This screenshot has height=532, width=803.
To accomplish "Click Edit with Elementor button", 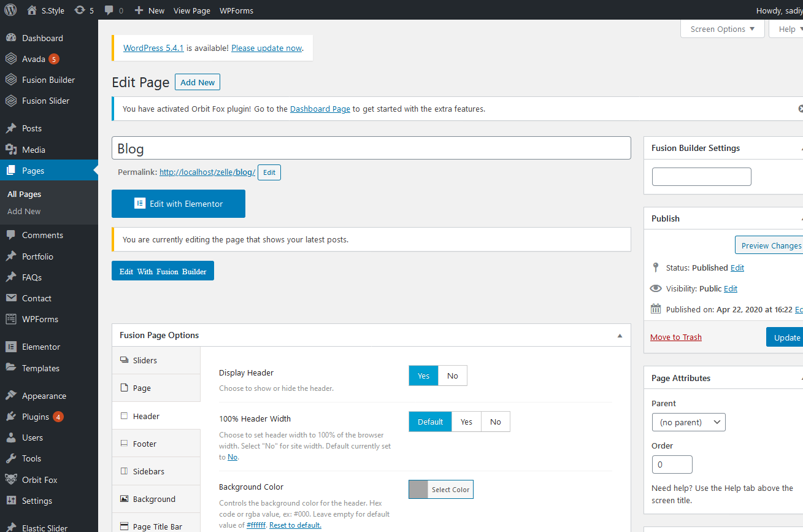I will click(179, 204).
